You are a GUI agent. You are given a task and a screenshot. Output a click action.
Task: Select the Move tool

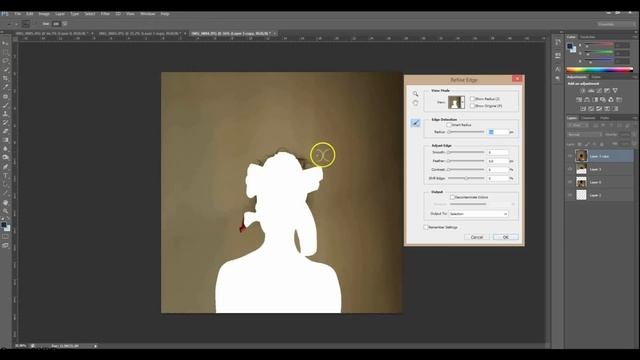tap(5, 43)
